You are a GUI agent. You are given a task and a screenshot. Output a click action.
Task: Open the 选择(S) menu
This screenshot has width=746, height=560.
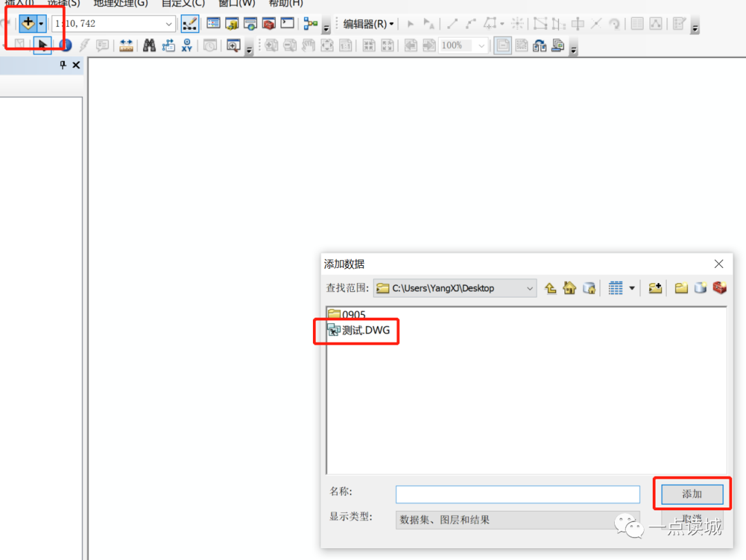[64, 3]
